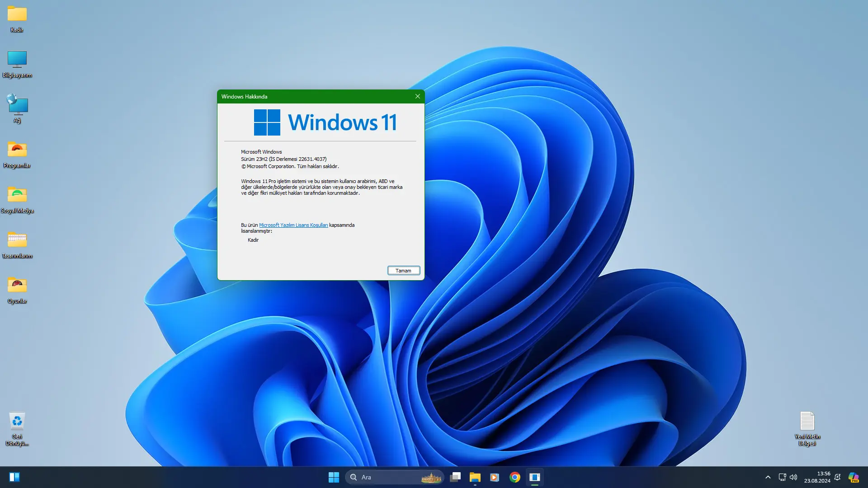The height and width of the screenshot is (488, 868).
Task: Click the Windows Hakkında taskbar icon
Action: (x=534, y=477)
